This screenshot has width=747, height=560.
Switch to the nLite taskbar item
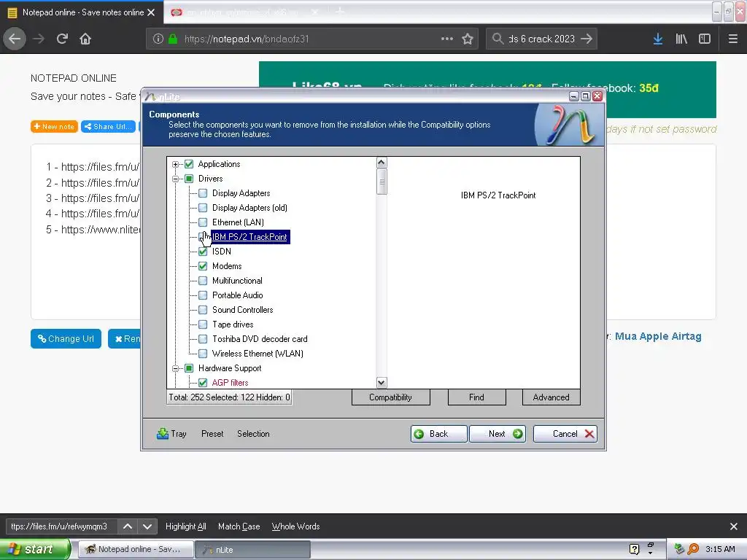point(253,550)
